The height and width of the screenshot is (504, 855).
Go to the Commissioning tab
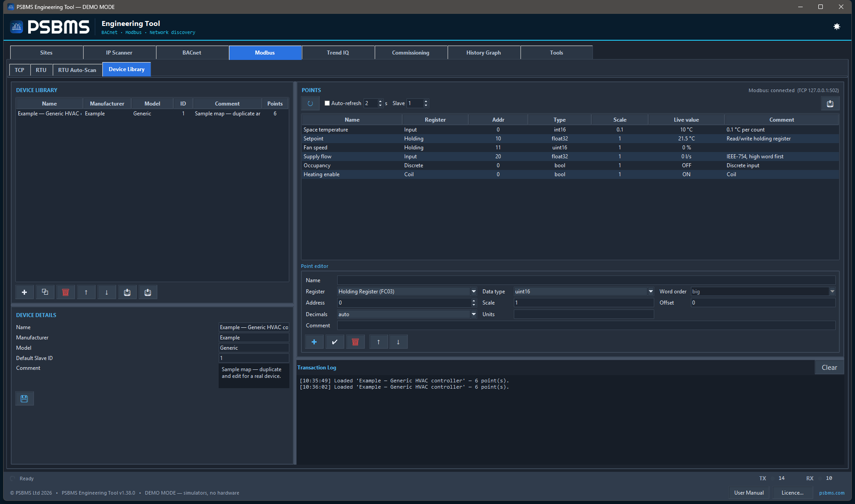[411, 53]
